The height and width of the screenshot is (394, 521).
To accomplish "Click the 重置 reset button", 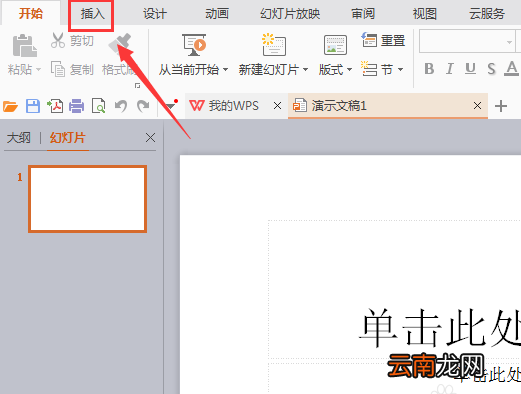I will pyautogui.click(x=383, y=40).
